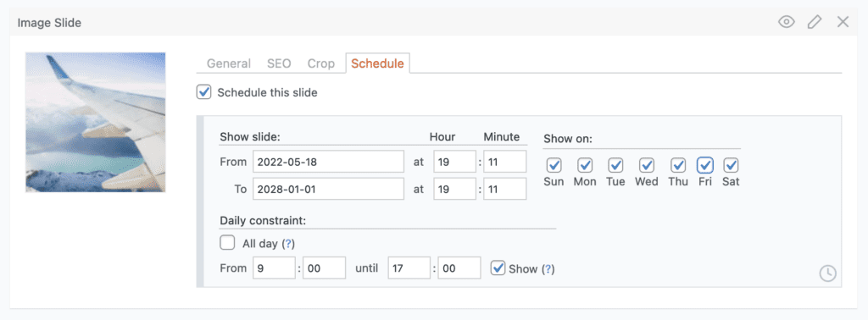The width and height of the screenshot is (868, 320).
Task: Uncheck Schedule this slide
Action: [x=203, y=91]
